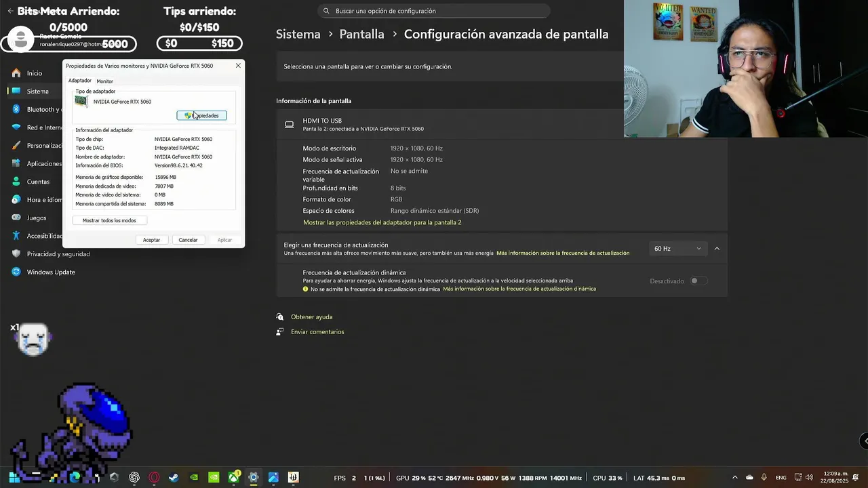
Task: Click the Version98.6.21.40.42 BIOS value
Action: (x=178, y=165)
